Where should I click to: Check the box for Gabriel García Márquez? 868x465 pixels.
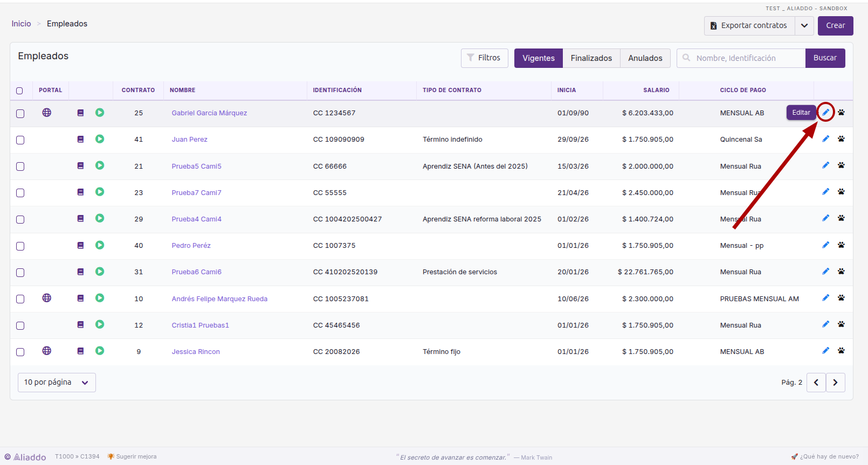[20, 114]
